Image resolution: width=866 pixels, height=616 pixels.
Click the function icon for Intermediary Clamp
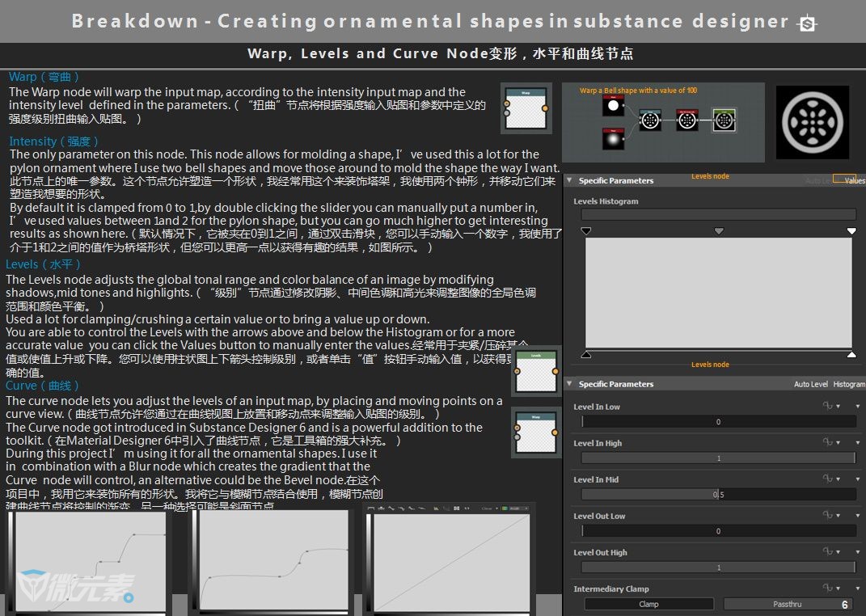point(827,588)
